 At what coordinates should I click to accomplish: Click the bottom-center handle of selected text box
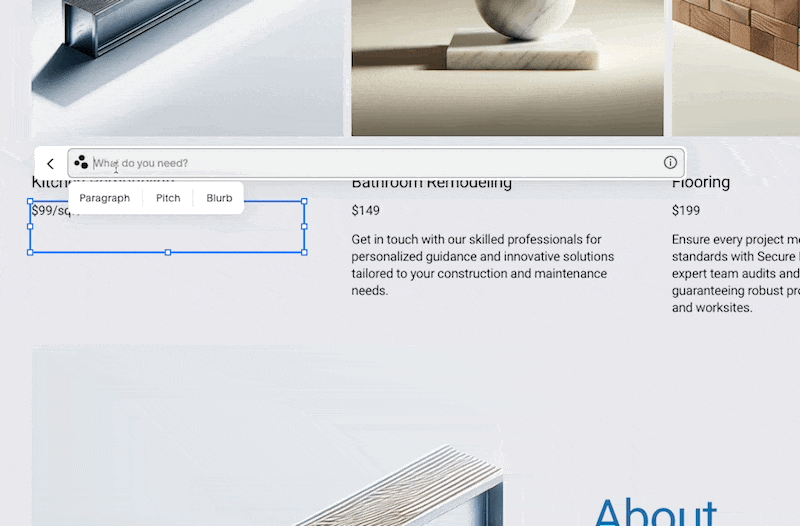[167, 253]
